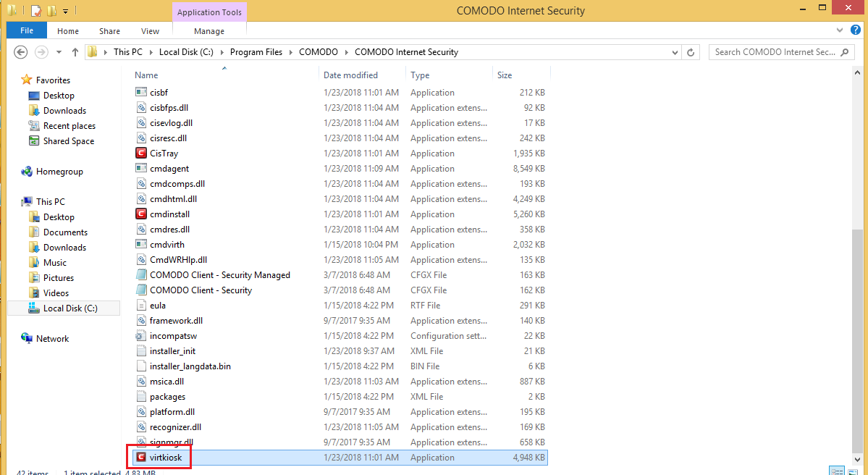Screen dimensions: 868x475
Task: Click the COMODO Client - Security Managed icon
Action: click(x=140, y=274)
